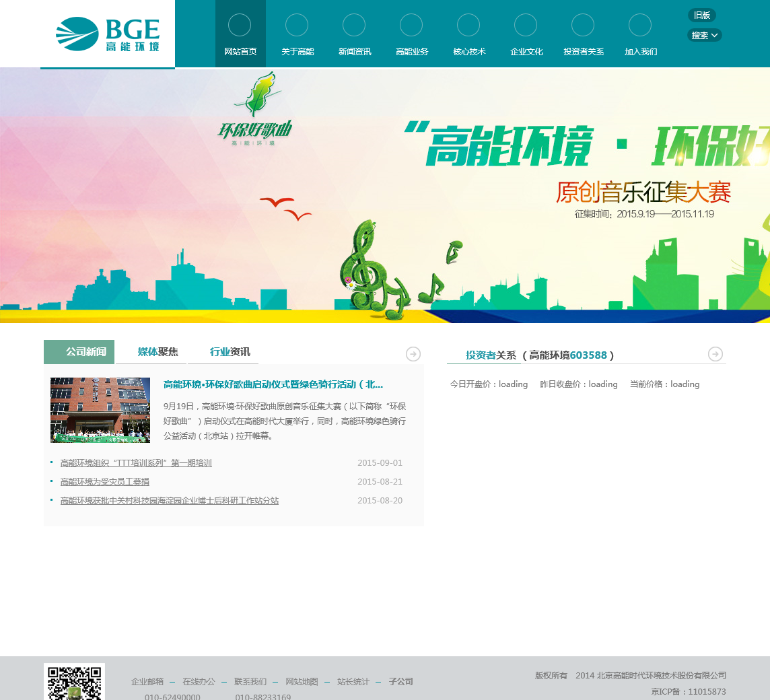Open news 高能环境获批中关村科技园博士后工作站
The height and width of the screenshot is (700, 770).
click(170, 501)
